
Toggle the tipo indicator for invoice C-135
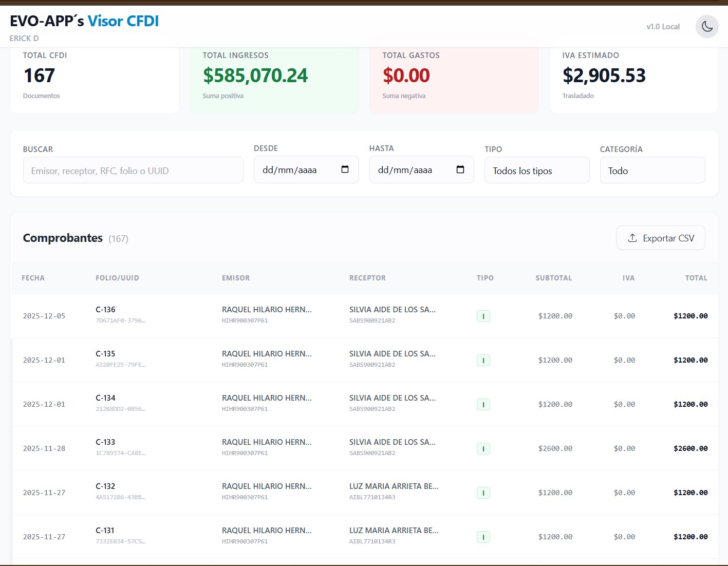pos(483,360)
